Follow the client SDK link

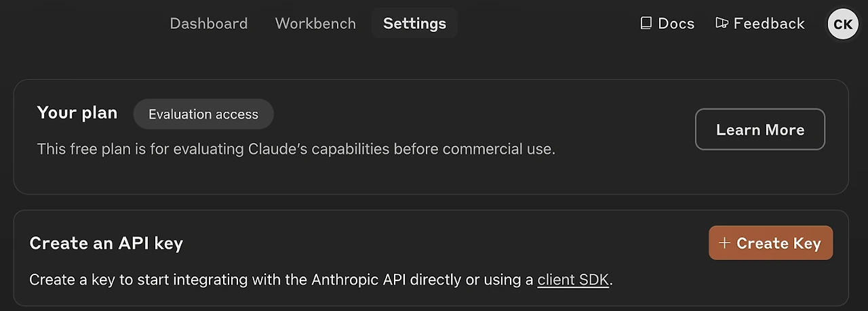coord(574,279)
